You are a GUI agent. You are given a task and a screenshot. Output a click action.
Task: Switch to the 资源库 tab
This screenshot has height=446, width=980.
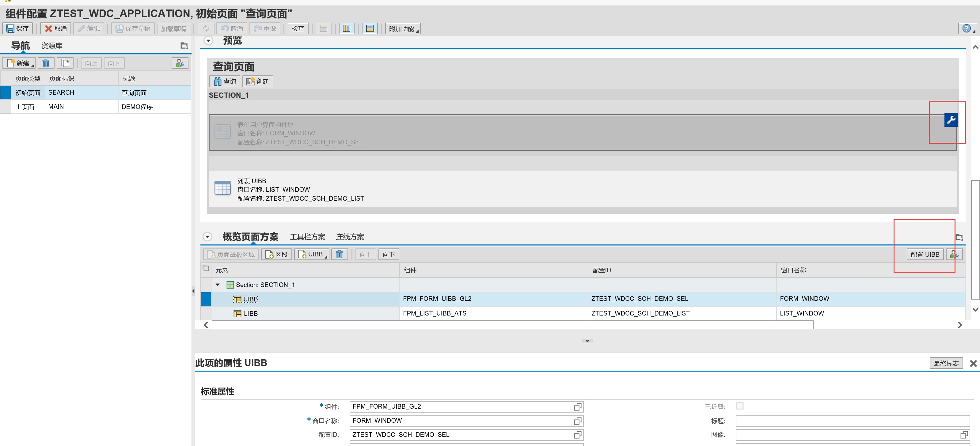click(x=52, y=46)
